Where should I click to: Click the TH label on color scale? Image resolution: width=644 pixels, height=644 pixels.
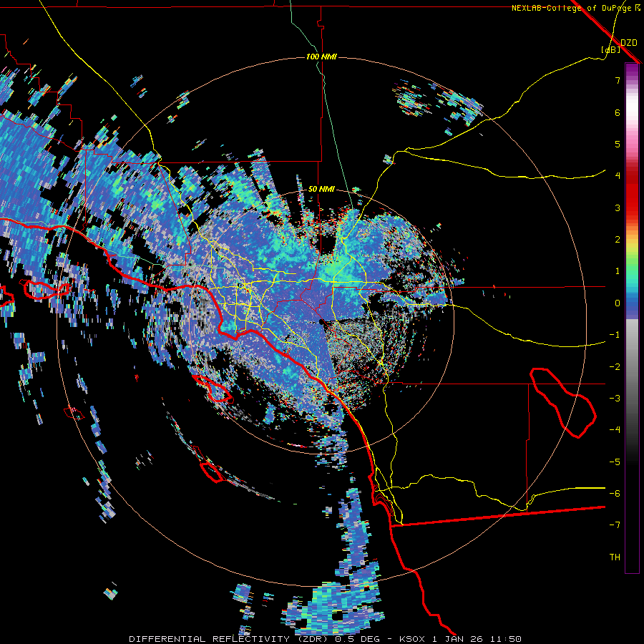click(x=615, y=557)
